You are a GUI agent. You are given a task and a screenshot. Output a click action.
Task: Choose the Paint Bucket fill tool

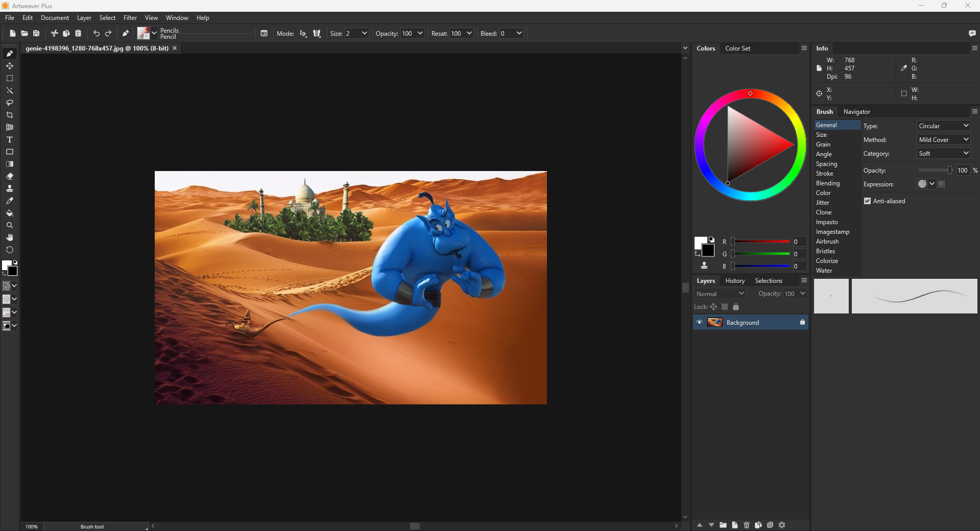coord(10,213)
